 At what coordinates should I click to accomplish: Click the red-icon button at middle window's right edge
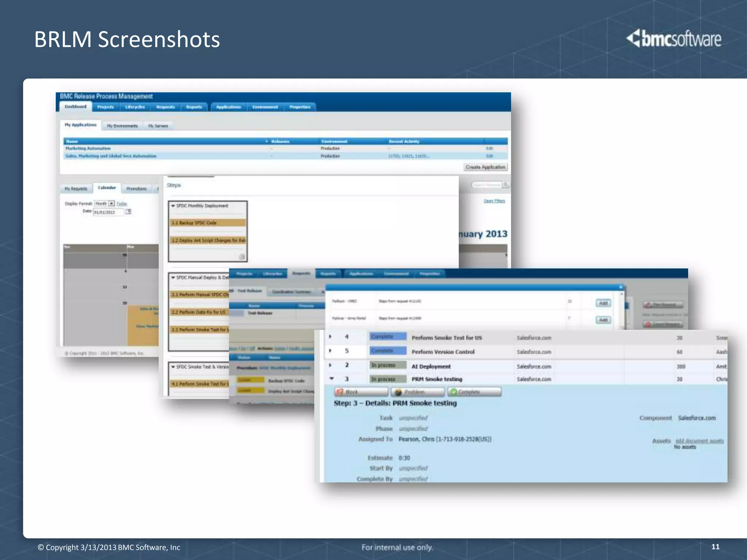click(663, 324)
